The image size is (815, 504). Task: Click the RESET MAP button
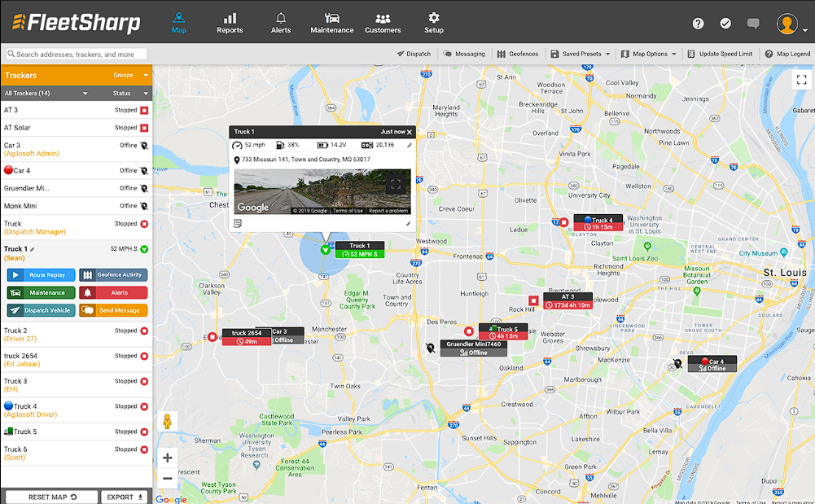50,496
